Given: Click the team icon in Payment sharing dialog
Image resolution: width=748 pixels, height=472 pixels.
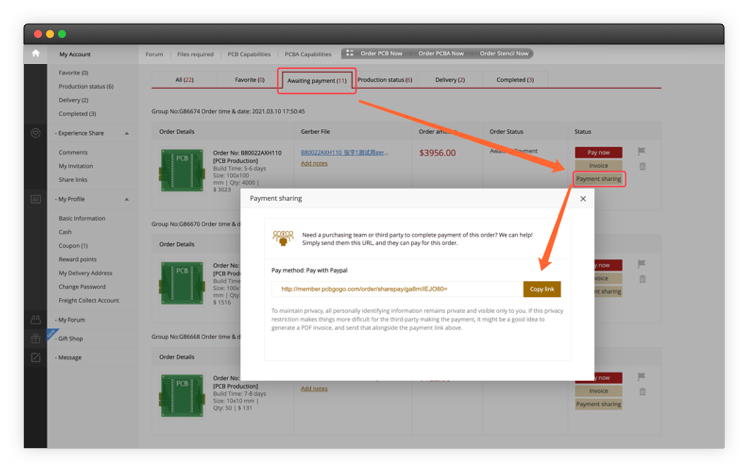Looking at the screenshot, I should [283, 238].
